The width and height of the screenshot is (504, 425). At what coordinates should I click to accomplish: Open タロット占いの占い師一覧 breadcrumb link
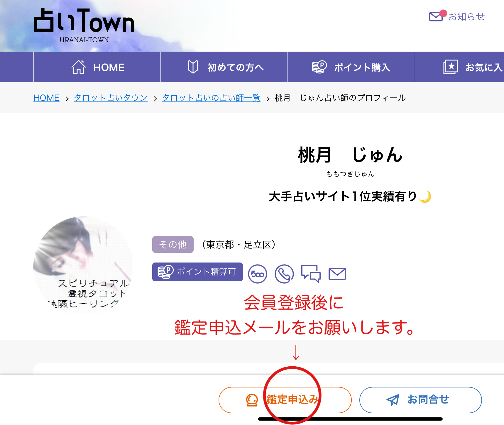coord(211,98)
